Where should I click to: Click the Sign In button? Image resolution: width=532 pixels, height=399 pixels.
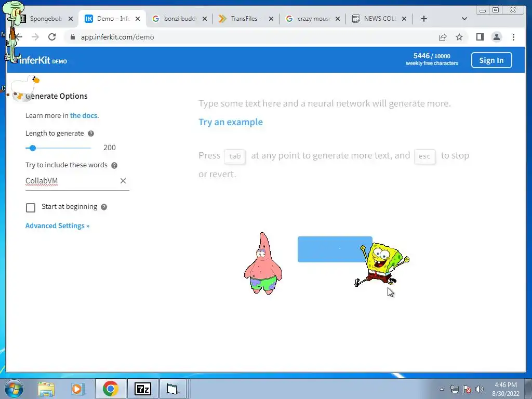491,60
